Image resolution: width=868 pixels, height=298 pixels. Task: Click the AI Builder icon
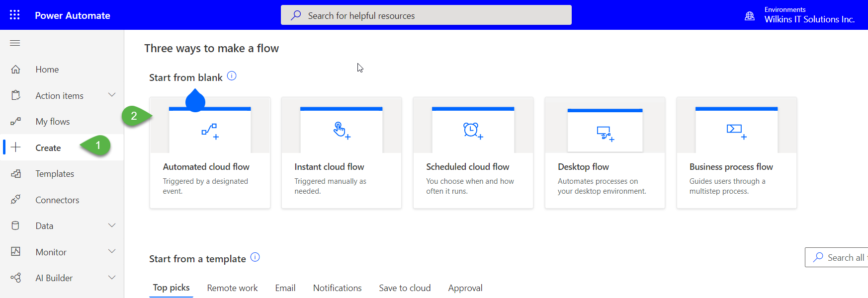[16, 278]
